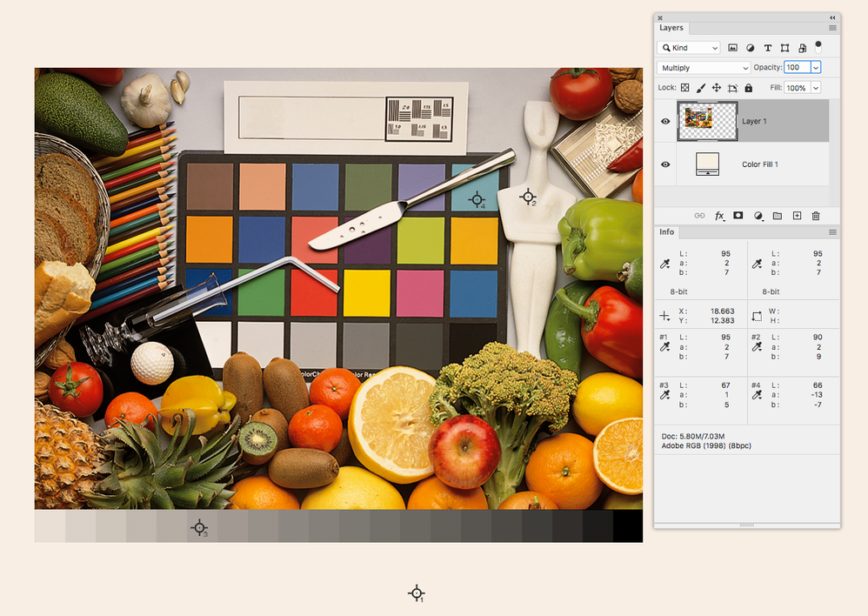Click the Fill percentage field

[798, 88]
